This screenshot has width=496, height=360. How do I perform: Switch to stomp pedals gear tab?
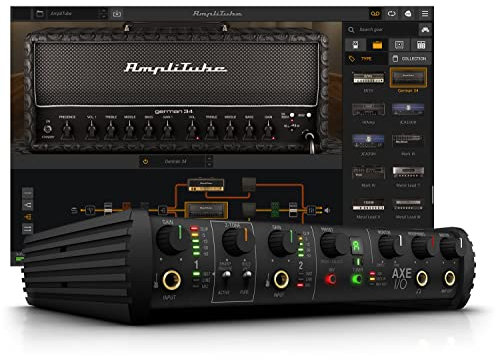click(356, 45)
